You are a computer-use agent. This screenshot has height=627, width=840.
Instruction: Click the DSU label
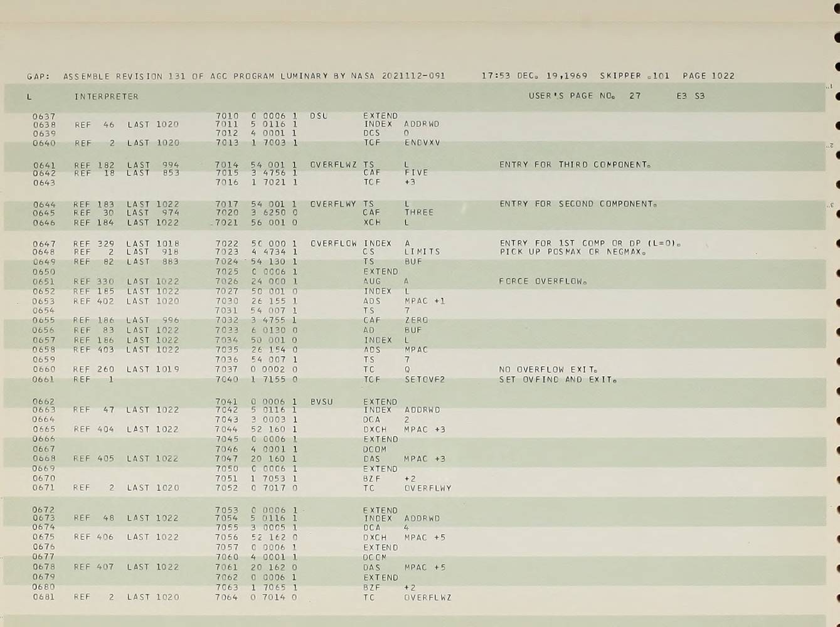(x=319, y=116)
